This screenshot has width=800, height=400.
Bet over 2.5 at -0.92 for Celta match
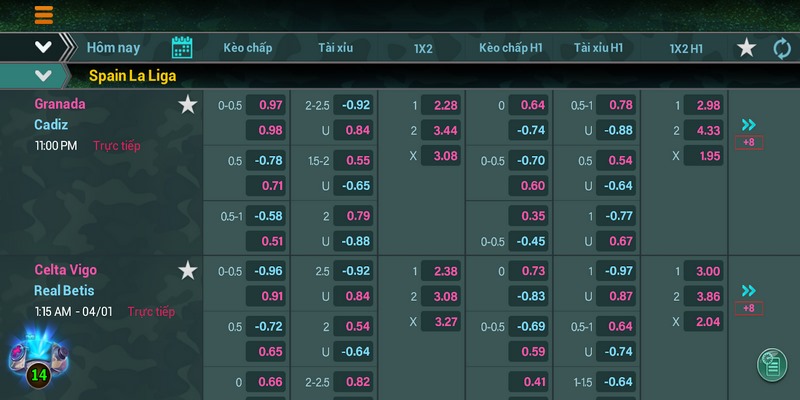[x=353, y=271]
